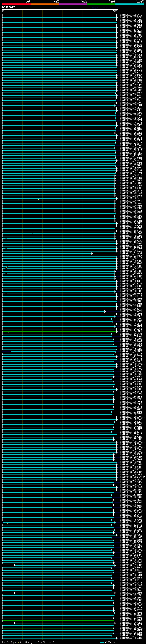This screenshot has width=146, height=644.
Task: Click the 576 query end position
Action: click(x=115, y=11)
